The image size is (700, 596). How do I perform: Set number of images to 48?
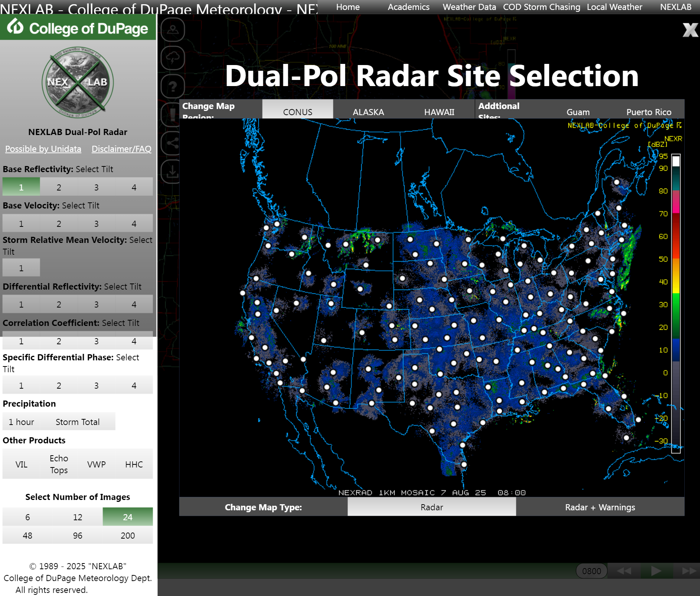point(28,535)
